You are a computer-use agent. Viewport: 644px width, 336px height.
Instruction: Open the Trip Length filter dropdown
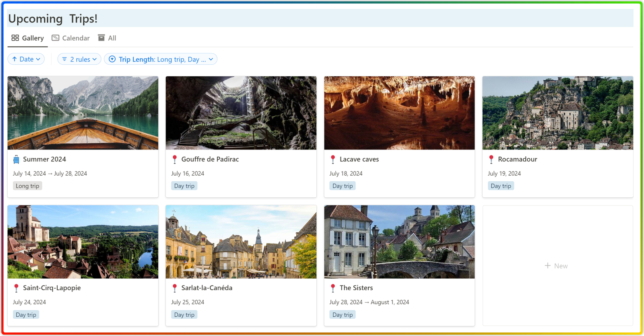161,59
